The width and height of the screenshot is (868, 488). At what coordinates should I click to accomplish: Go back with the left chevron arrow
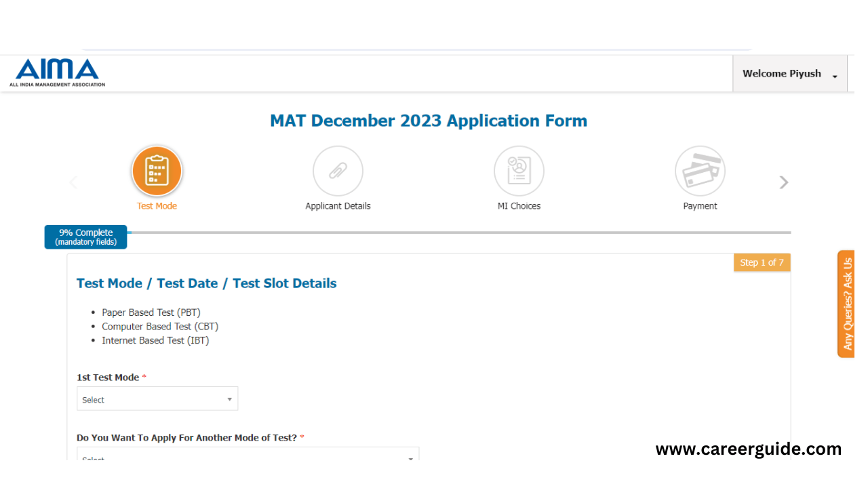click(x=73, y=182)
